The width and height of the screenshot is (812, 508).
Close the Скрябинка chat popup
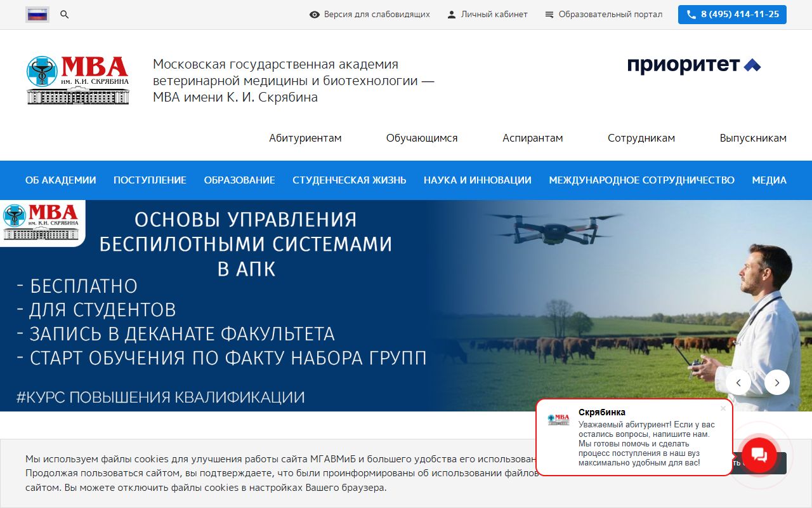coord(723,408)
